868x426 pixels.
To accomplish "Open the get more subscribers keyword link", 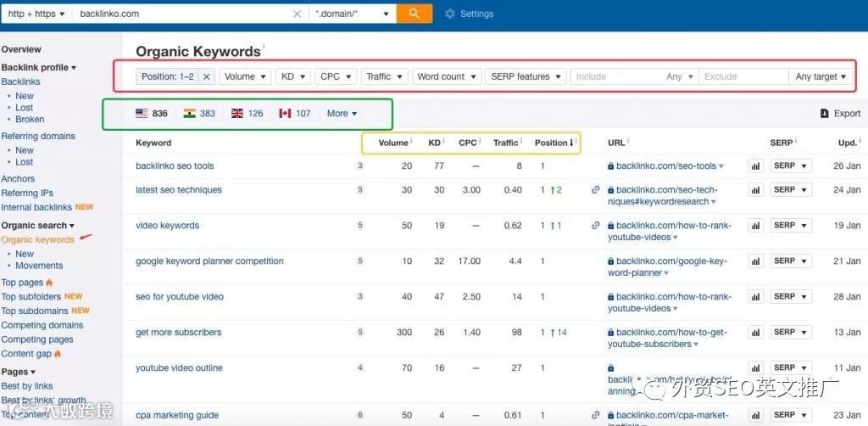I will pyautogui.click(x=178, y=333).
